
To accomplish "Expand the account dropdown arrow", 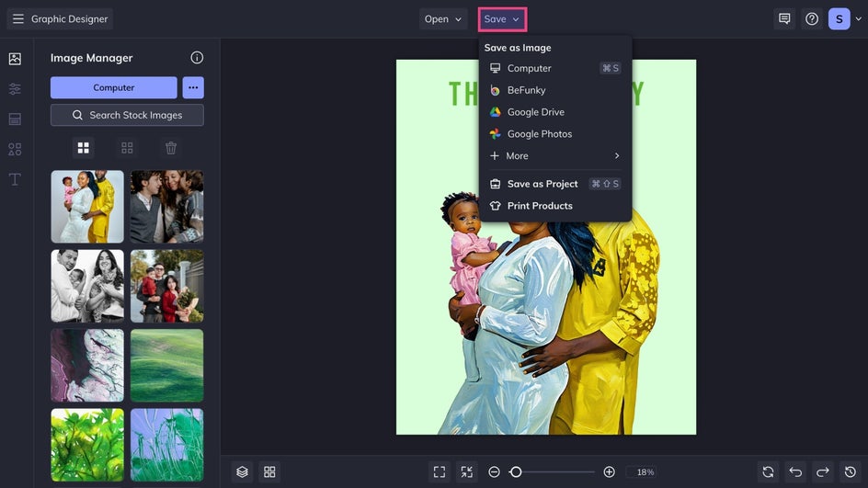I will point(859,18).
